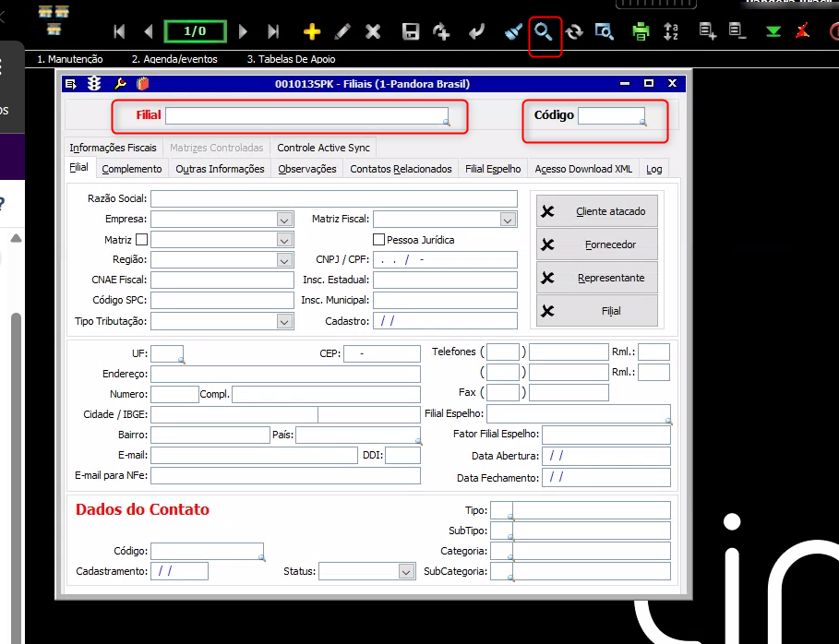This screenshot has width=839, height=644.
Task: Search with the magnifying glass icon
Action: [x=544, y=32]
